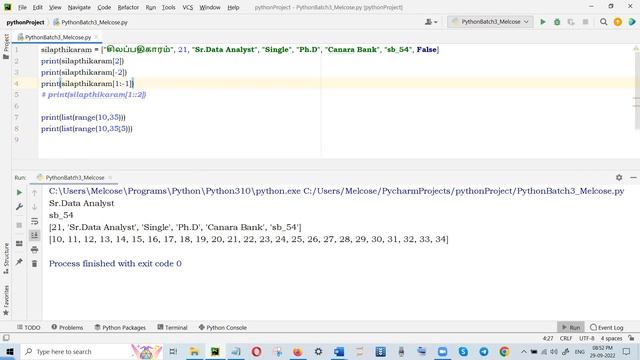Toggle tool window bars status icon
The height and width of the screenshot is (360, 640).
pos(6,338)
